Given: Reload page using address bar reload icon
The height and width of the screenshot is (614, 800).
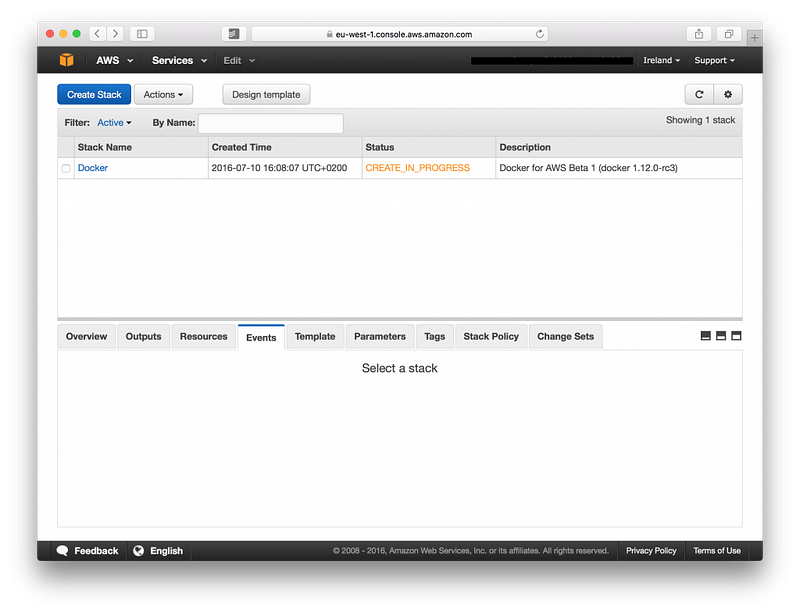Looking at the screenshot, I should point(539,34).
